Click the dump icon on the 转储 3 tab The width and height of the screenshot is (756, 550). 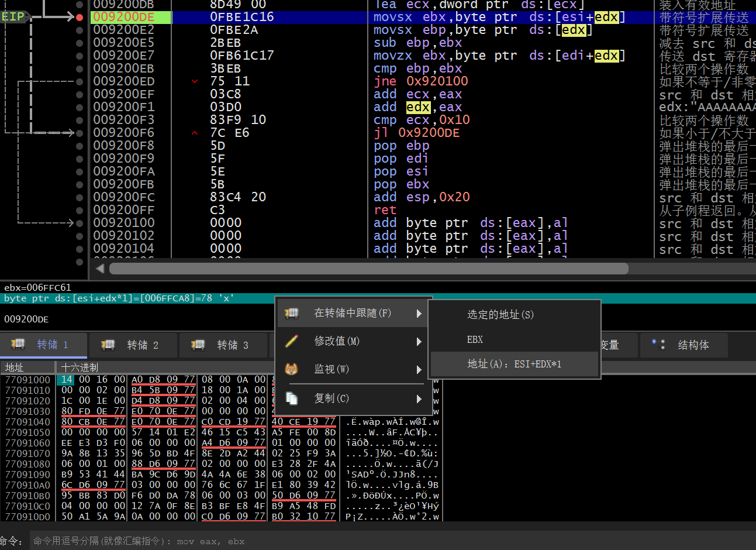(198, 345)
